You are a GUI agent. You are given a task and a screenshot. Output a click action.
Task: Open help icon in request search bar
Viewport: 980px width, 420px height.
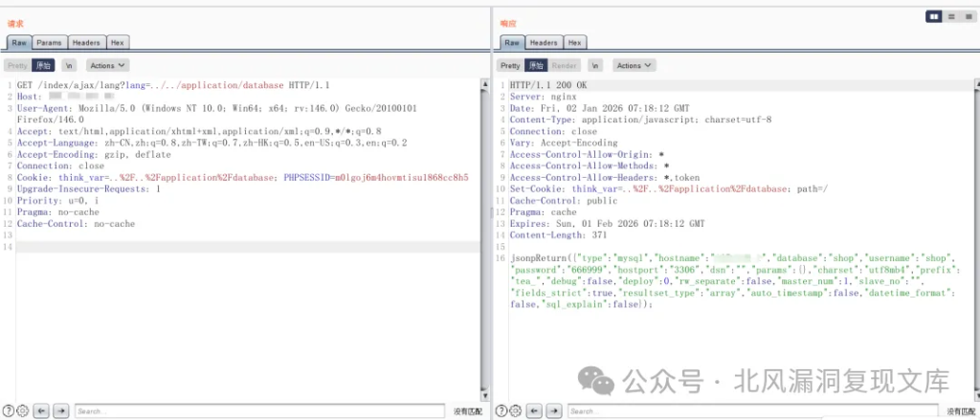click(9, 410)
